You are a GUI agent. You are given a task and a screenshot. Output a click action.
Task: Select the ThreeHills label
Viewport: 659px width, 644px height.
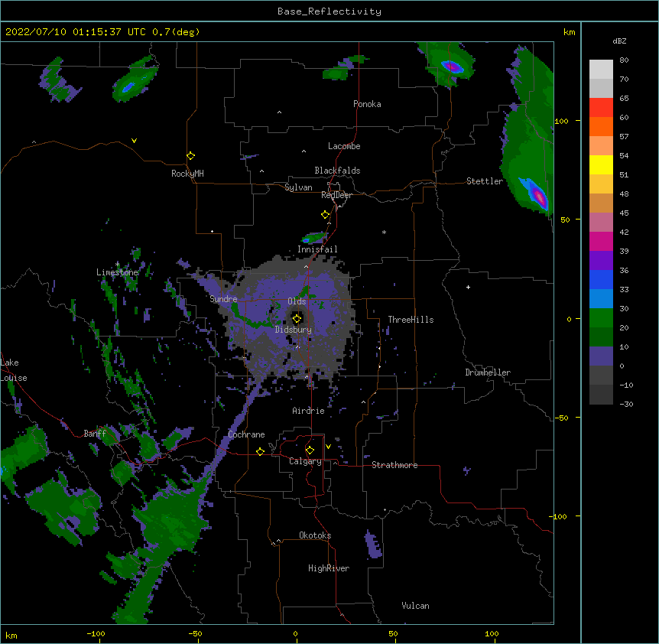[411, 320]
